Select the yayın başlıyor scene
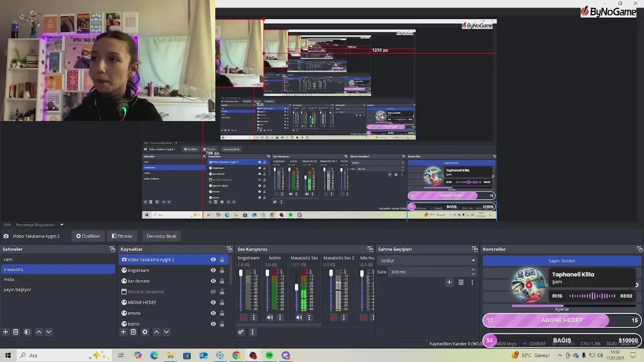The image size is (644, 362). click(58, 290)
